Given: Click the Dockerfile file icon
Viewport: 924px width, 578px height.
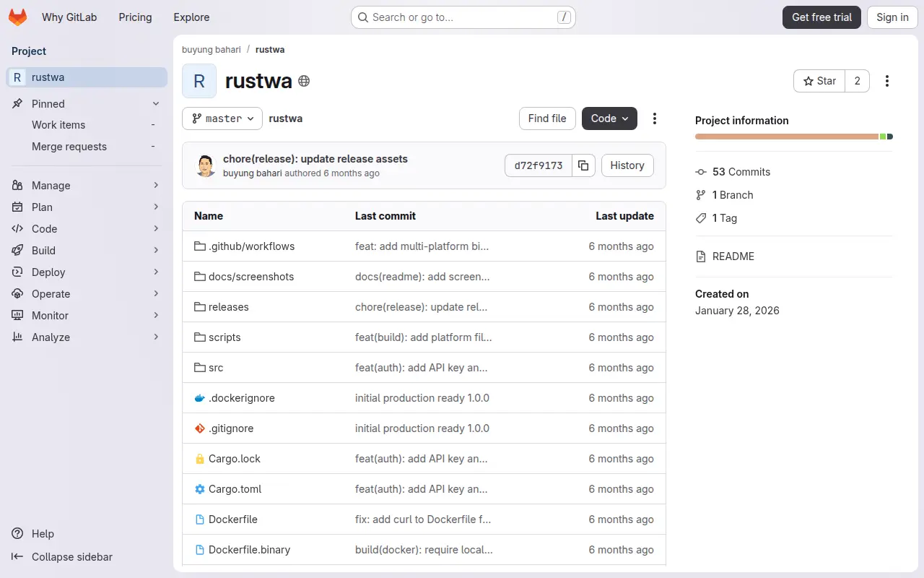Looking at the screenshot, I should [x=200, y=519].
